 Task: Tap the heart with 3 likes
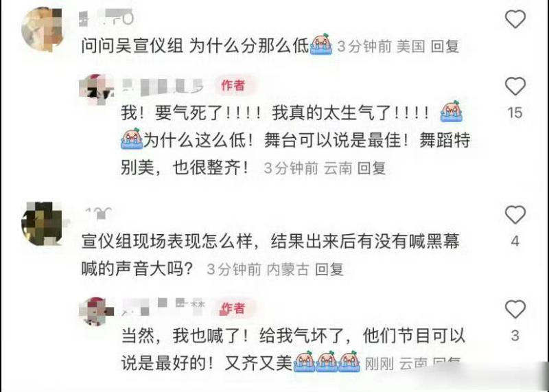tap(515, 309)
